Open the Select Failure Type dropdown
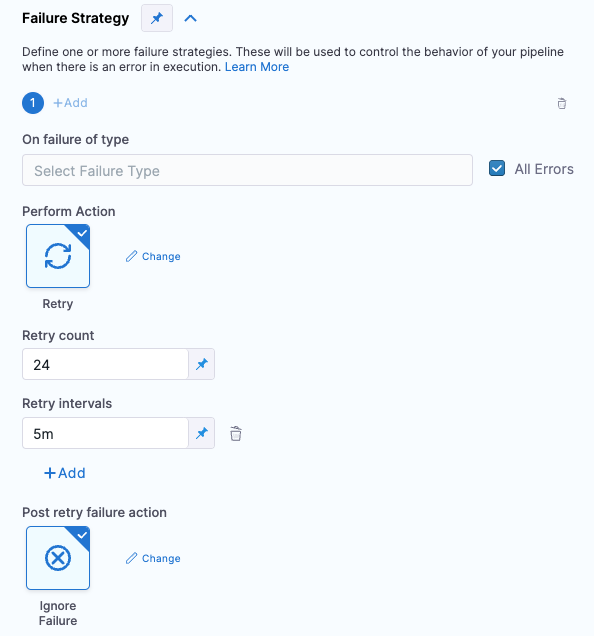The width and height of the screenshot is (594, 636). tap(248, 170)
